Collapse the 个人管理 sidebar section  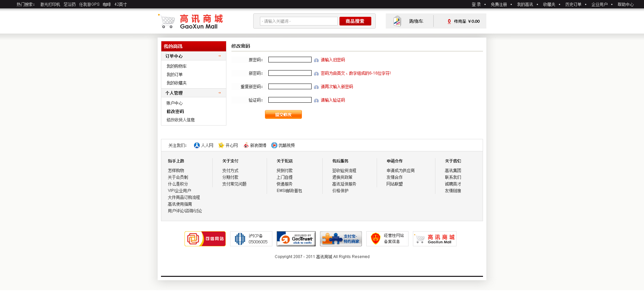tap(219, 93)
